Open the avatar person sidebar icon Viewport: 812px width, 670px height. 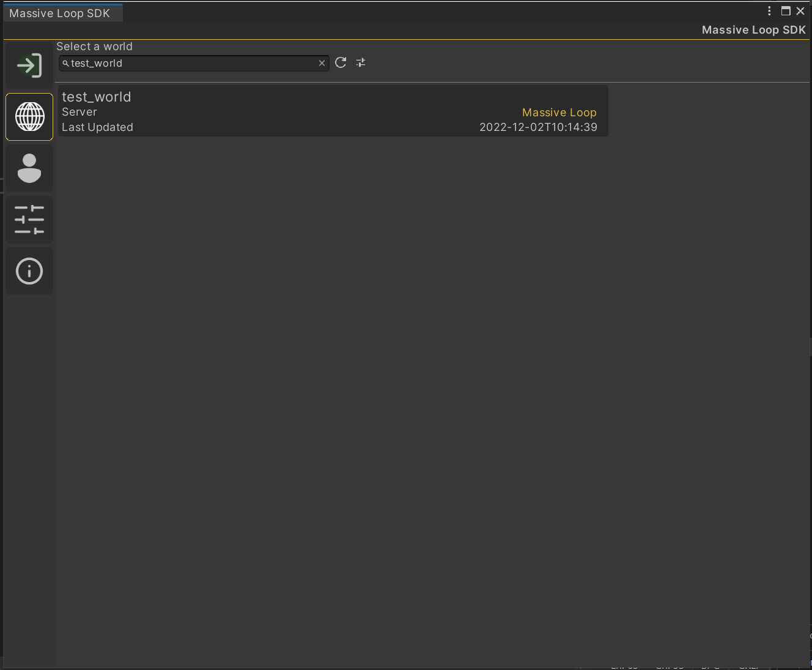[29, 168]
